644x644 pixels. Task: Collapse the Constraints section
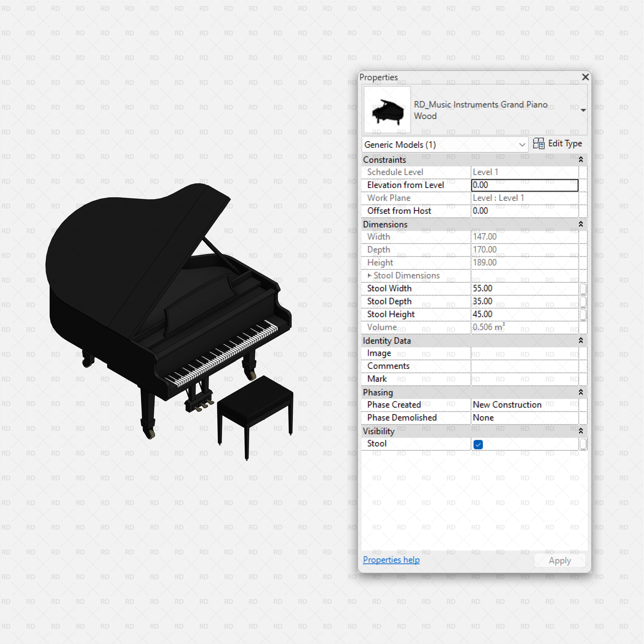[581, 160]
